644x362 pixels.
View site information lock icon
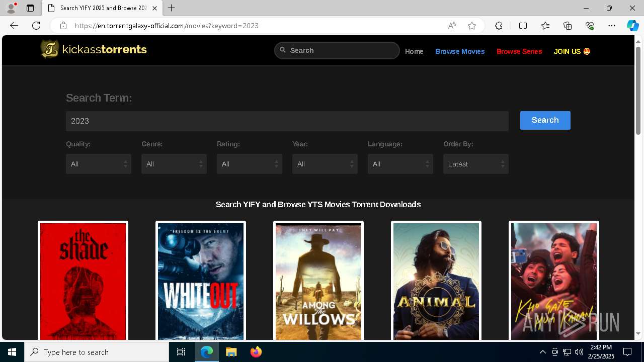click(x=63, y=26)
